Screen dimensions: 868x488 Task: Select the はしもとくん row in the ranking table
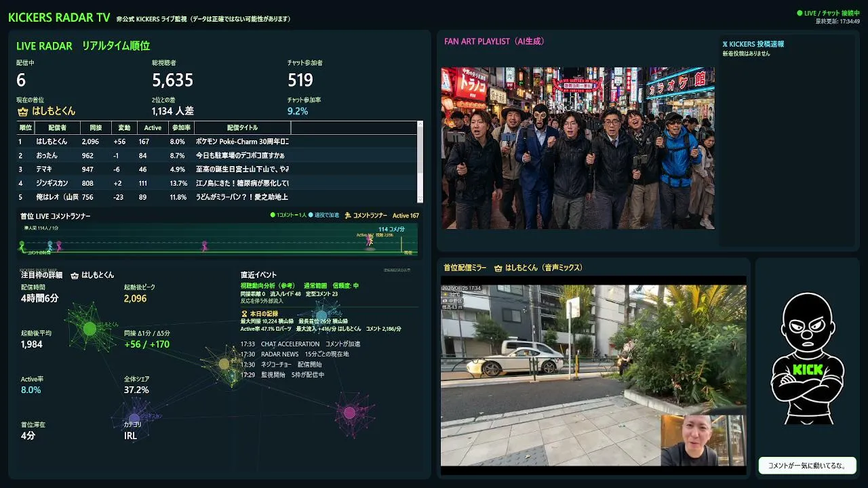point(216,142)
